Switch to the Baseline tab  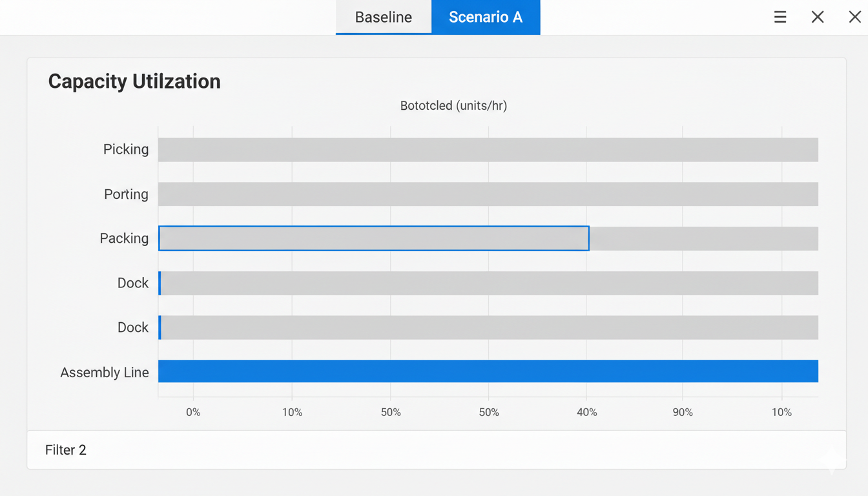pyautogui.click(x=384, y=17)
